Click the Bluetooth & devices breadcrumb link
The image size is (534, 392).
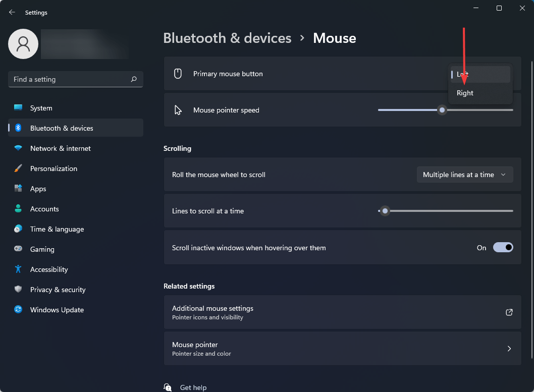click(227, 37)
